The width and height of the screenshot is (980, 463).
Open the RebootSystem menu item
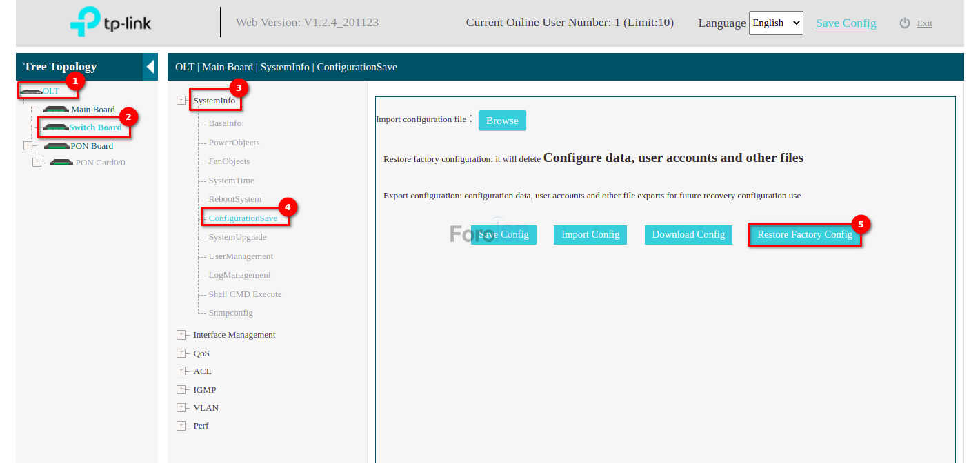click(234, 199)
